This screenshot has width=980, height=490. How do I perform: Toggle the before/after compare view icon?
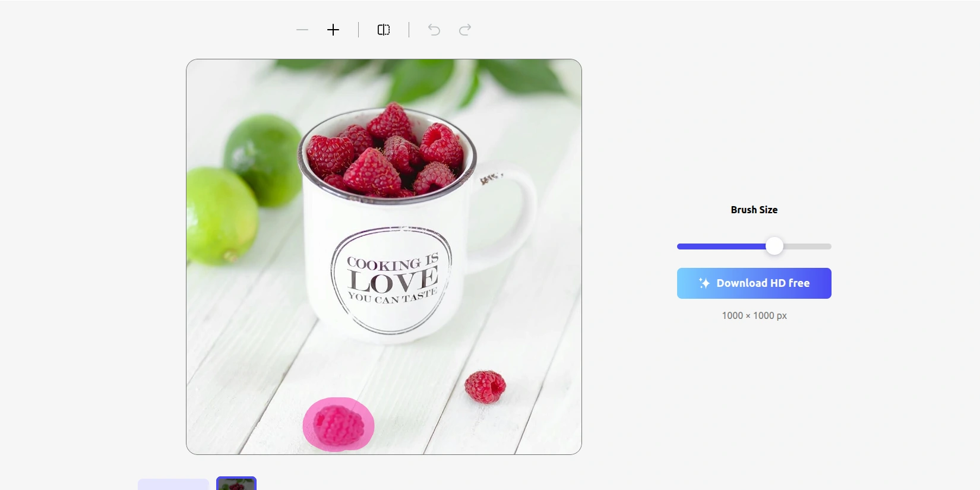tap(384, 30)
